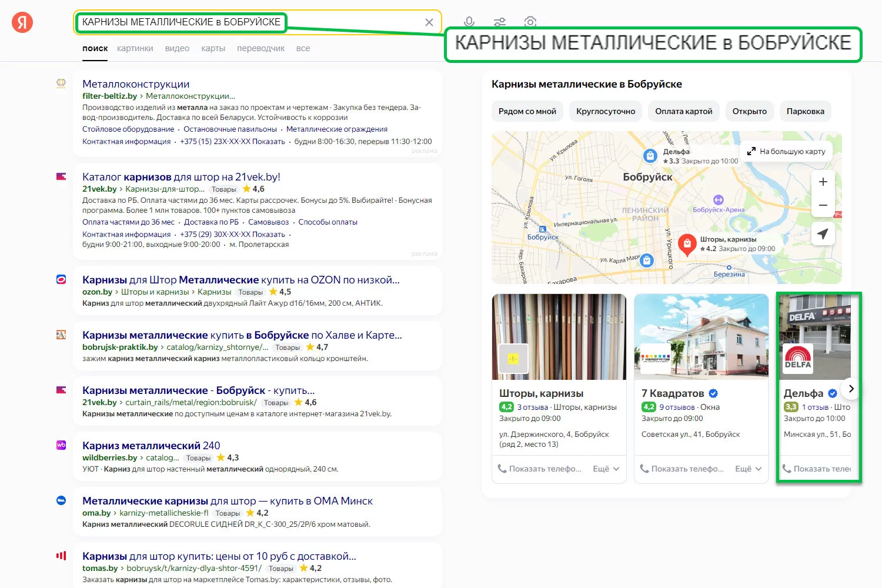Toggle the 'Рядом со мной' filter

527,111
